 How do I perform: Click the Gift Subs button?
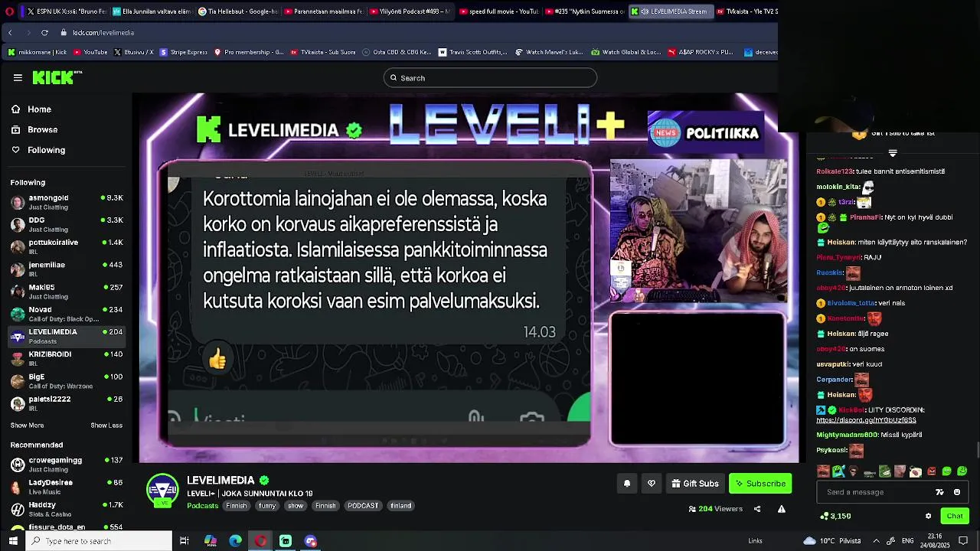tap(695, 484)
